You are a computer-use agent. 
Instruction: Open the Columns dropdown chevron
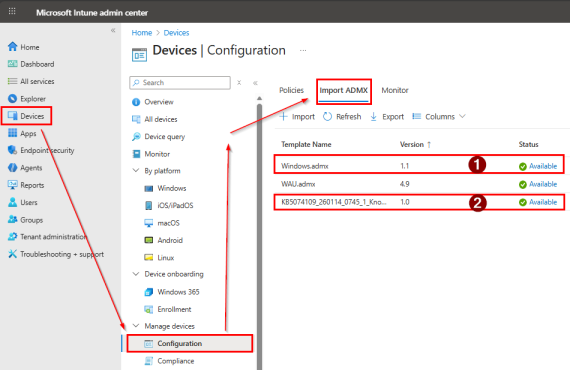coord(462,116)
